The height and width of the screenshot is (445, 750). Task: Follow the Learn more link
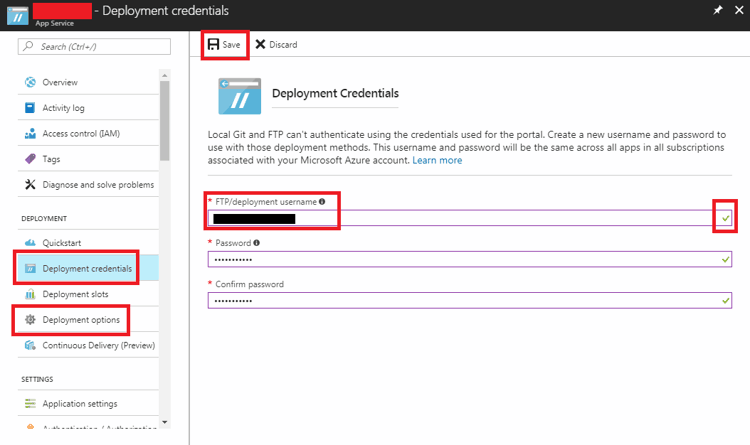coord(437,160)
